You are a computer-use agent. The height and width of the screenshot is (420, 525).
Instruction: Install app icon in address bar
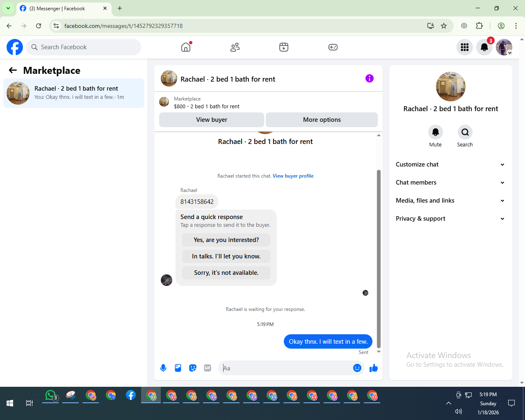point(431,26)
